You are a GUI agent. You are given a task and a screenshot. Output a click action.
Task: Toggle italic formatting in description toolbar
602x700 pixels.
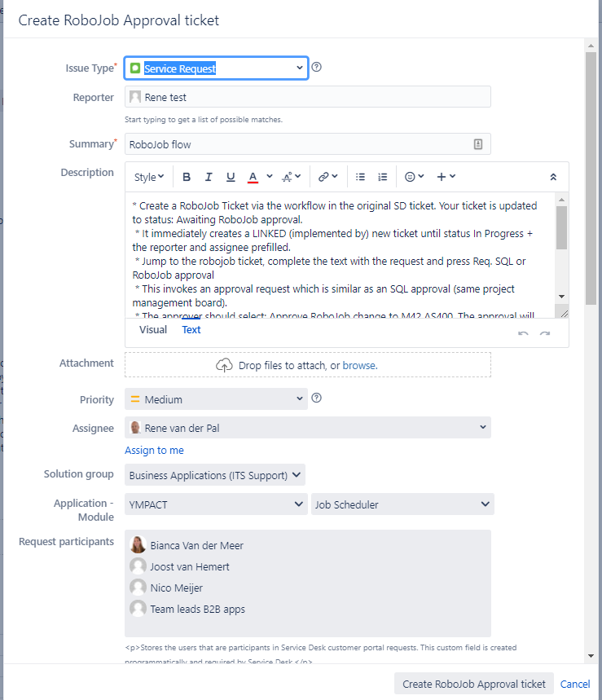pyautogui.click(x=209, y=177)
